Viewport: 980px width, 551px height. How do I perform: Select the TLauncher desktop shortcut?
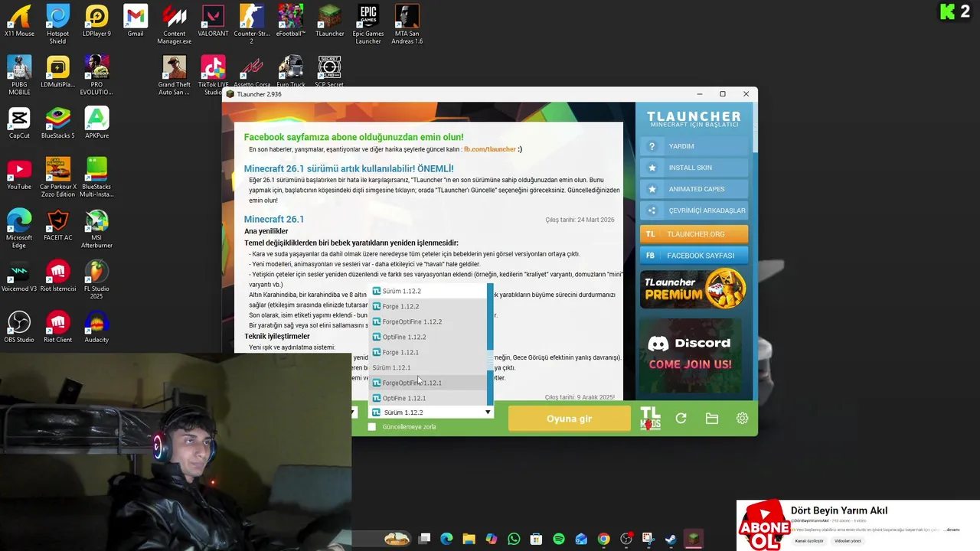click(329, 21)
